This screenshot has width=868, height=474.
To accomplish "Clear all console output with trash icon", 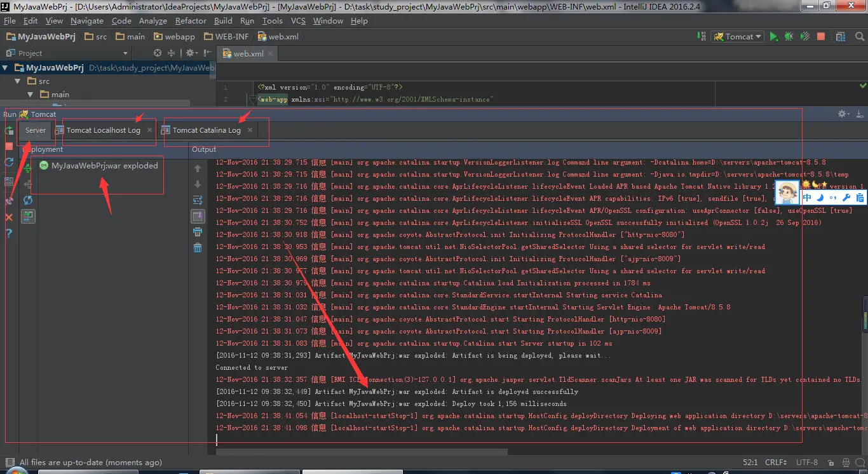I will pyautogui.click(x=198, y=248).
